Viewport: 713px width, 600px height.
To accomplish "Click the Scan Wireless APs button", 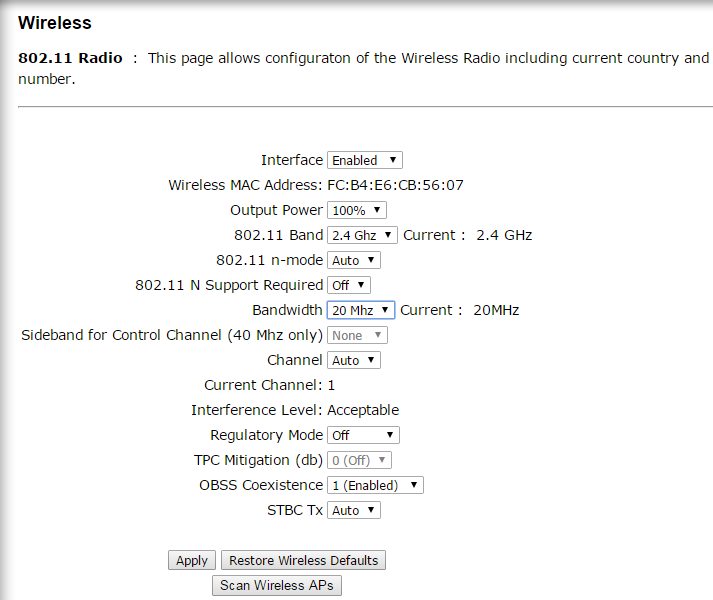I will [277, 585].
